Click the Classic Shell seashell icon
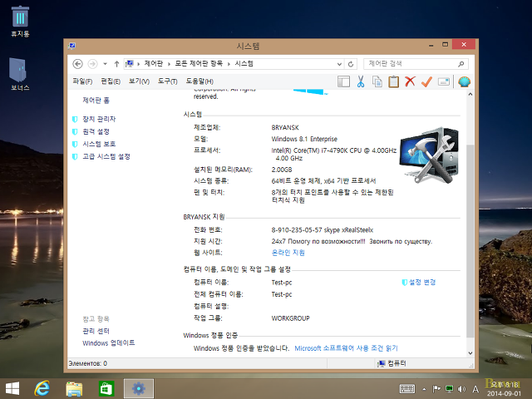The width and height of the screenshot is (532, 399). click(x=464, y=81)
